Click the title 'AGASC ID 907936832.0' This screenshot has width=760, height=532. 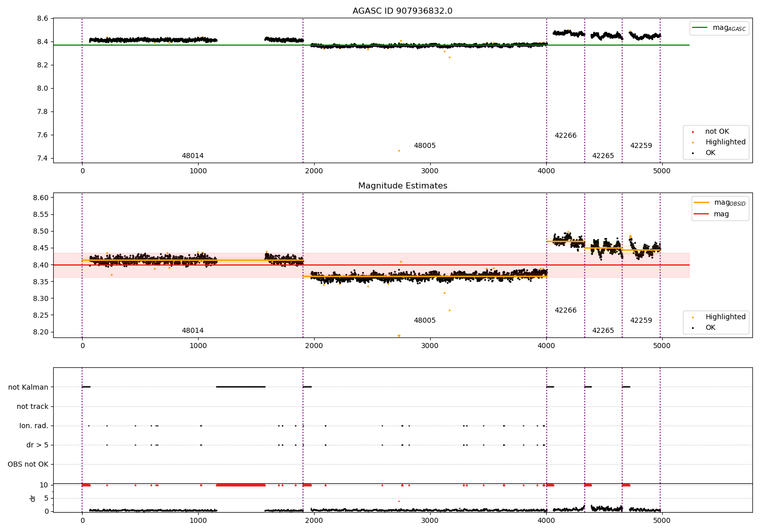402,11
